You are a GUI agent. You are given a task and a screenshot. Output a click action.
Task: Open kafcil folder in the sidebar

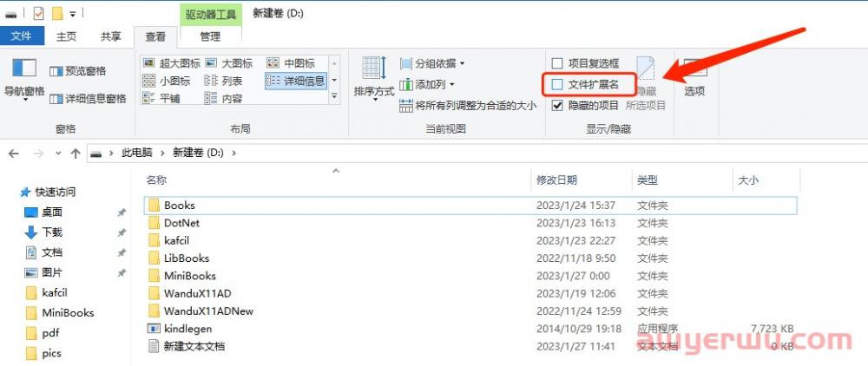[x=47, y=292]
